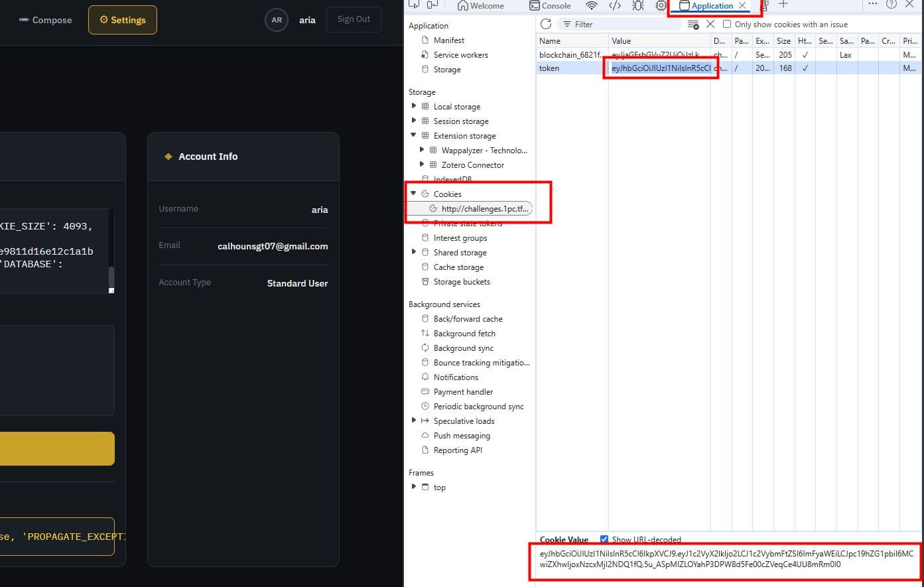
Task: Open the Performance panel chip icon
Action: tap(661, 6)
